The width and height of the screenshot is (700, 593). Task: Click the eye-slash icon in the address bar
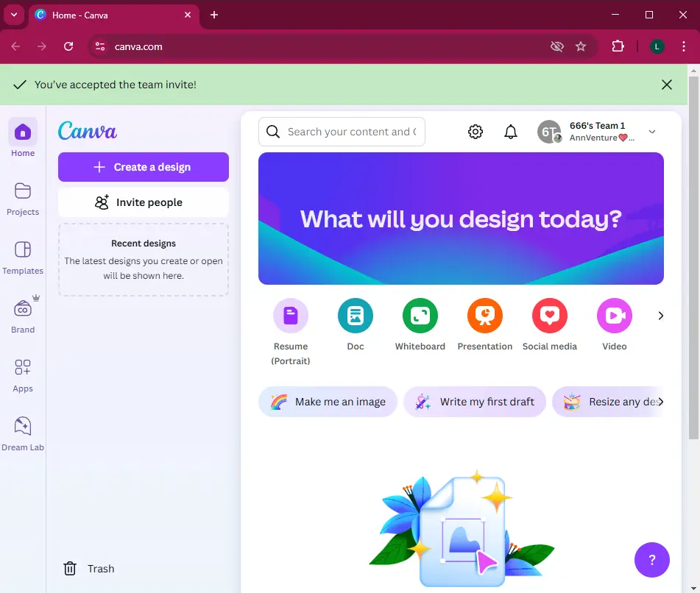[556, 46]
